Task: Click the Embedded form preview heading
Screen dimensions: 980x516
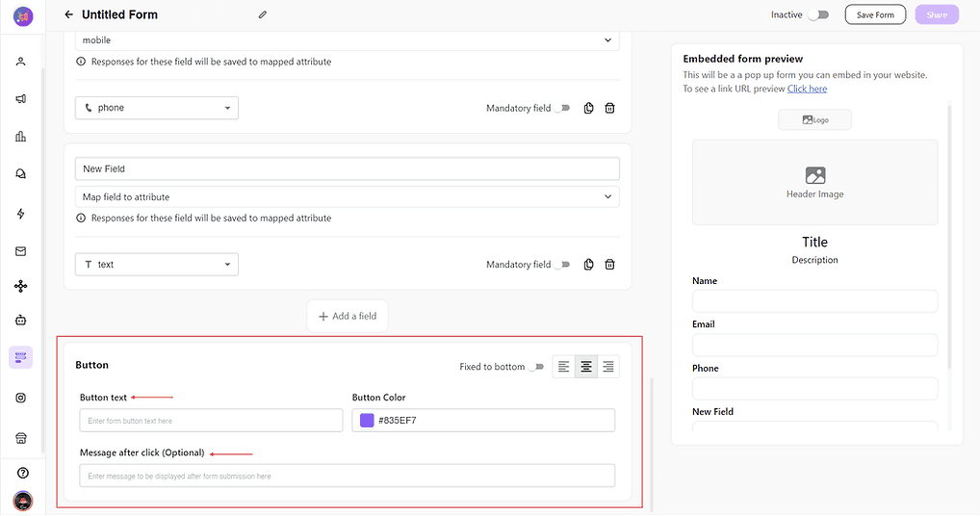Action: (x=742, y=59)
